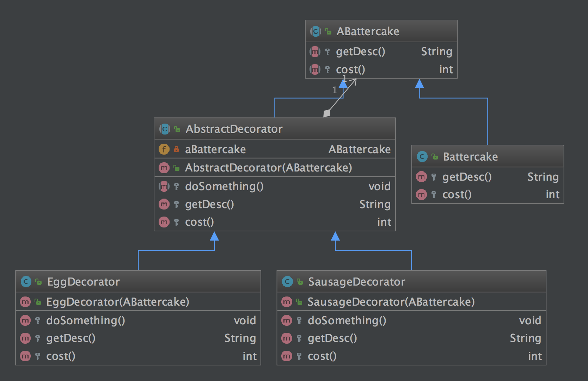
Task: Select cost() method in SausageDecorator node
Action: click(322, 356)
